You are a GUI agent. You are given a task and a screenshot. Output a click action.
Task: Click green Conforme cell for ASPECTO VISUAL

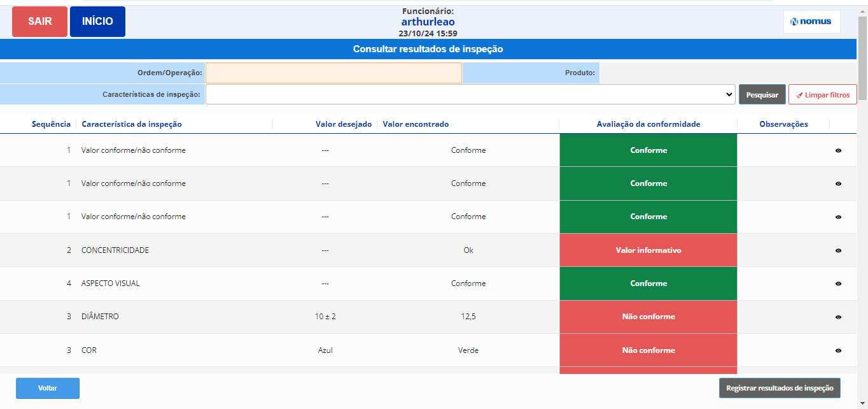(x=648, y=283)
